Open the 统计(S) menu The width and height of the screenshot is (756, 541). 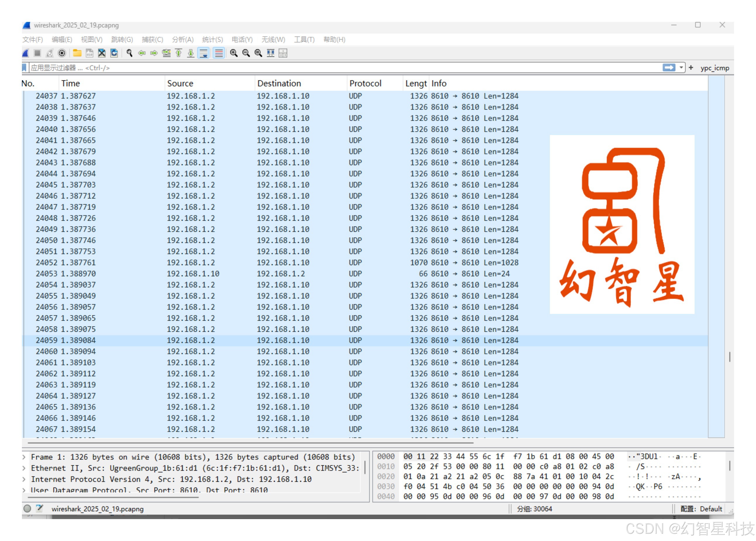[213, 40]
